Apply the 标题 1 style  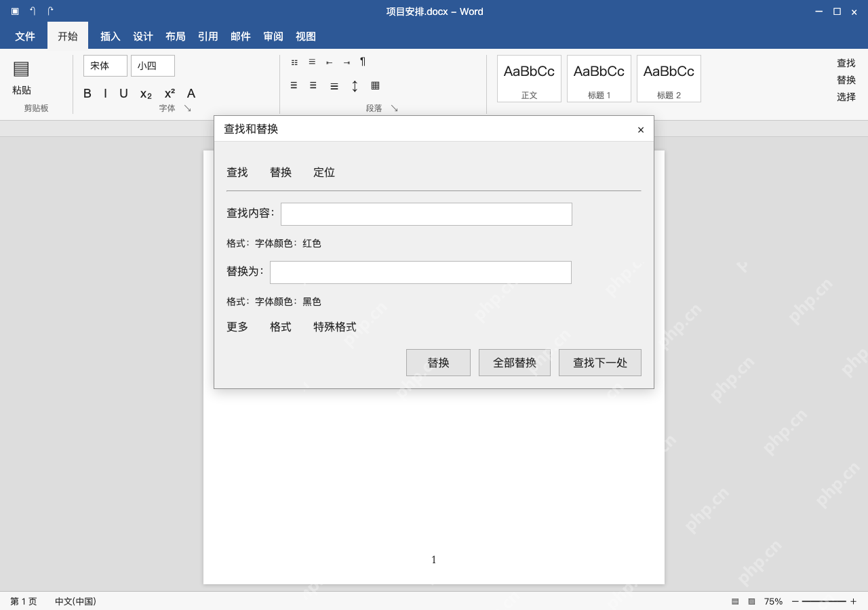599,79
